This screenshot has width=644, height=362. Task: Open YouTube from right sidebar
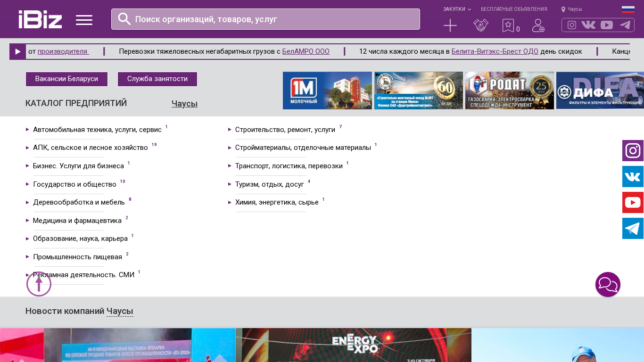(x=633, y=203)
